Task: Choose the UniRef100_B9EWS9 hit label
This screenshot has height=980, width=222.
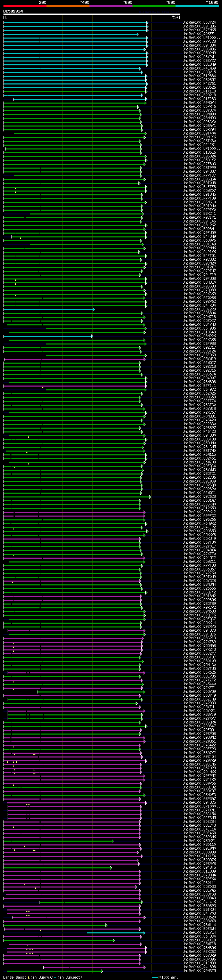Action: [x=199, y=481]
